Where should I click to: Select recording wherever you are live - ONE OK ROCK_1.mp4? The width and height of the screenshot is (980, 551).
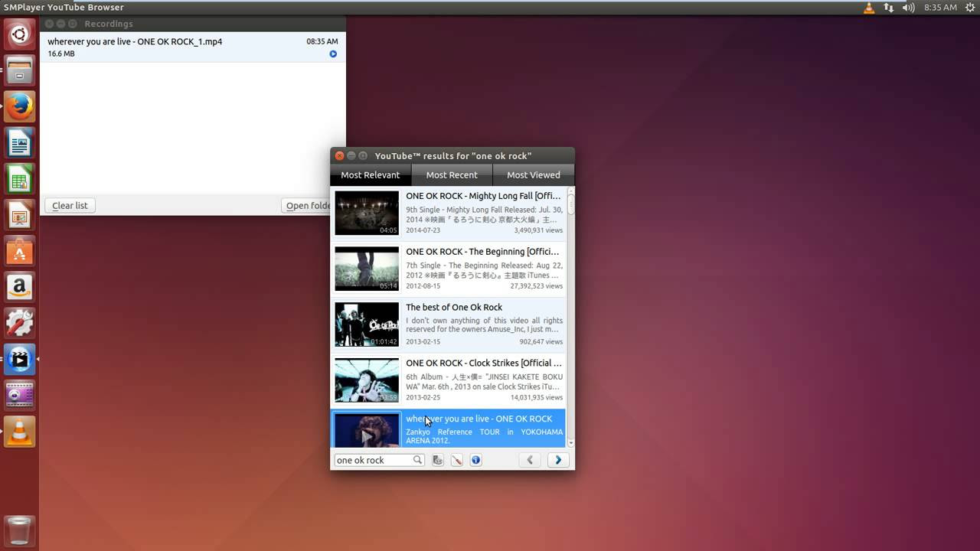coord(192,47)
